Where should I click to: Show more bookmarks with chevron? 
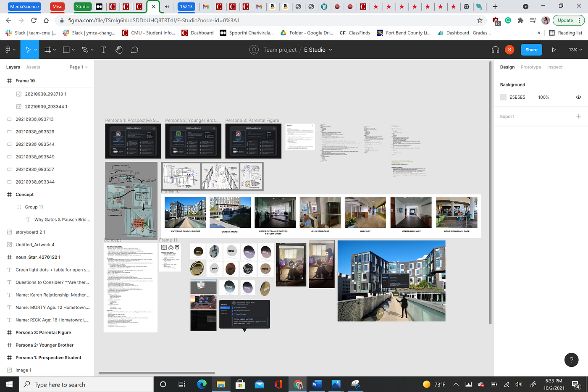[x=539, y=33]
